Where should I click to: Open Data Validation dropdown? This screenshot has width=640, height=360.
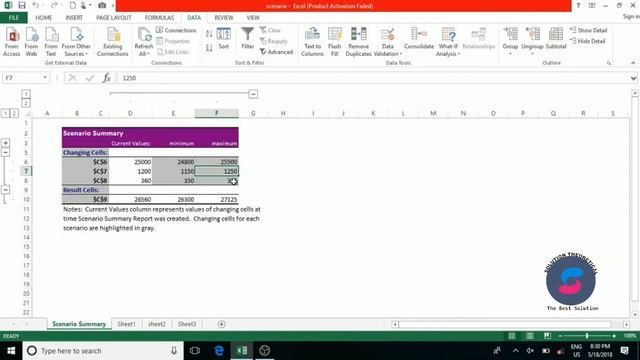pos(387,42)
